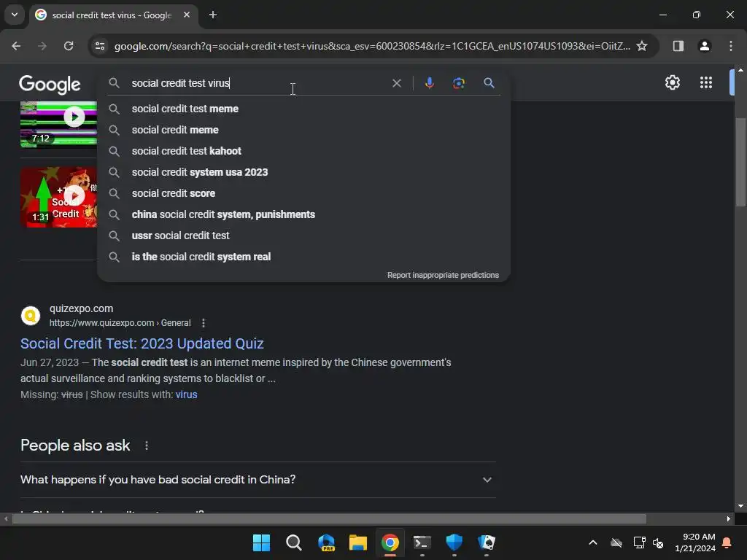Select suggestion 'social credit test kahoot'
Screen dimensions: 747x560
pyautogui.click(x=304, y=151)
